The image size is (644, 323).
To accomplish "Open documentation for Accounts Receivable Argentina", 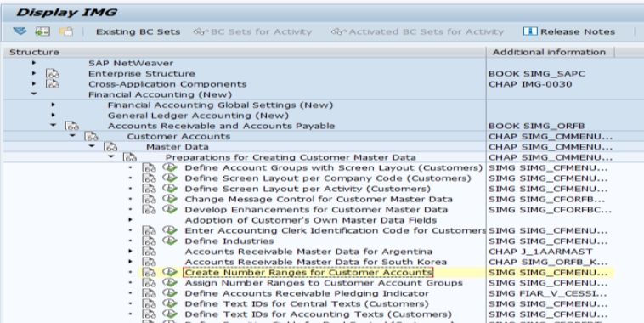I will 149,252.
